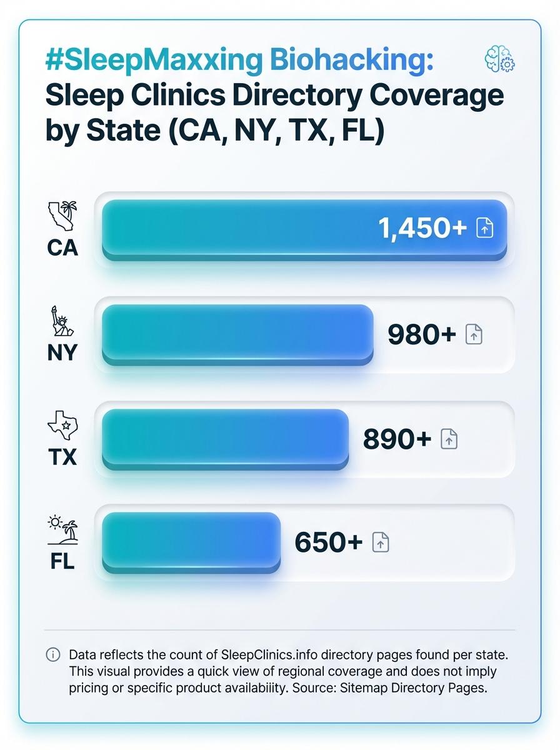
Task: Click the info icon beside the footnote
Action: click(53, 655)
